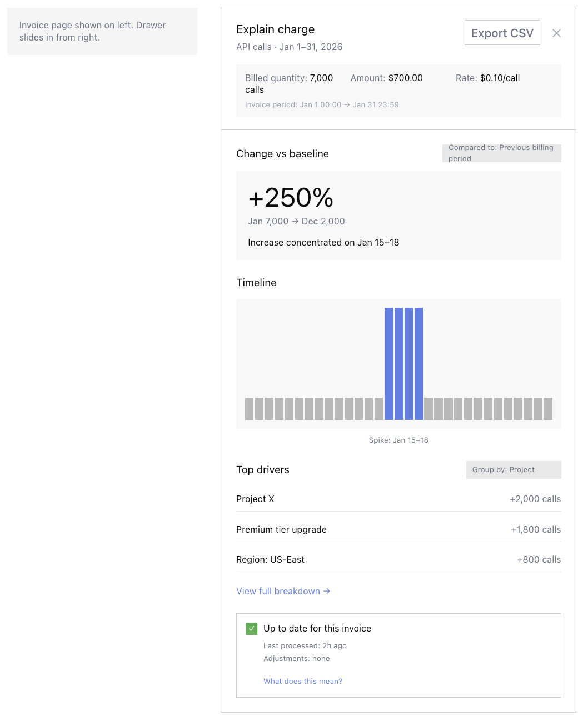This screenshot has width=588, height=721.
Task: Open the View full breakdown link
Action: pos(283,591)
